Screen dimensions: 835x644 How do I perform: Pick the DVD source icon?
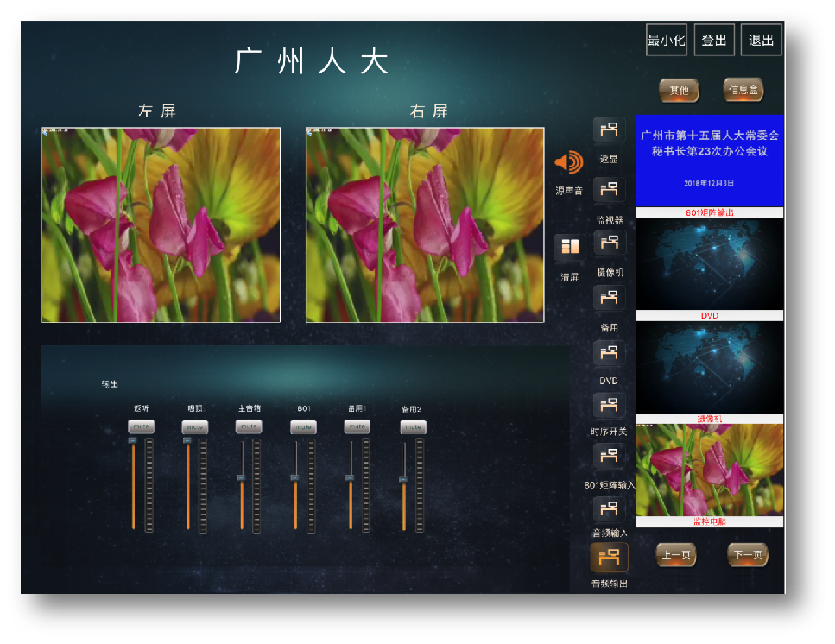[609, 352]
